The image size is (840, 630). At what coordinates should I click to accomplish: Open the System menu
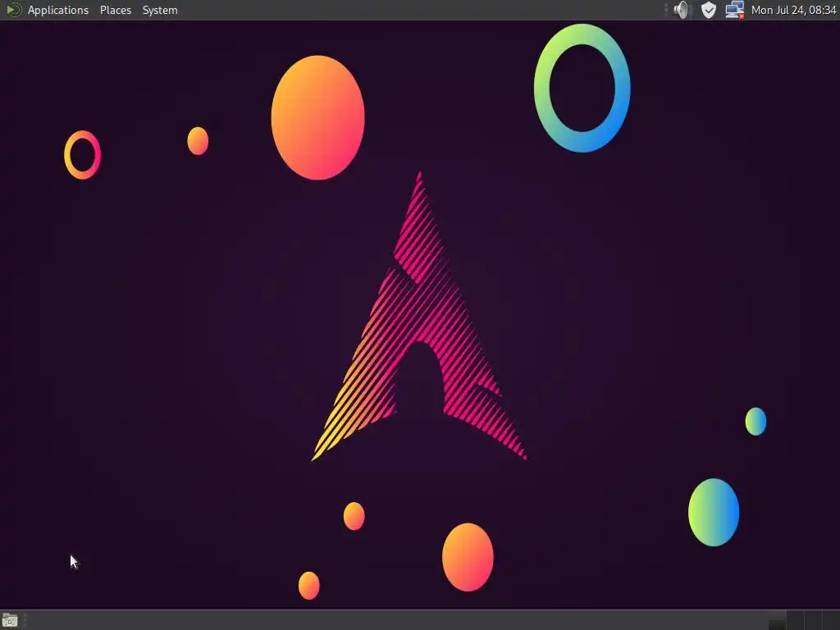pos(160,10)
